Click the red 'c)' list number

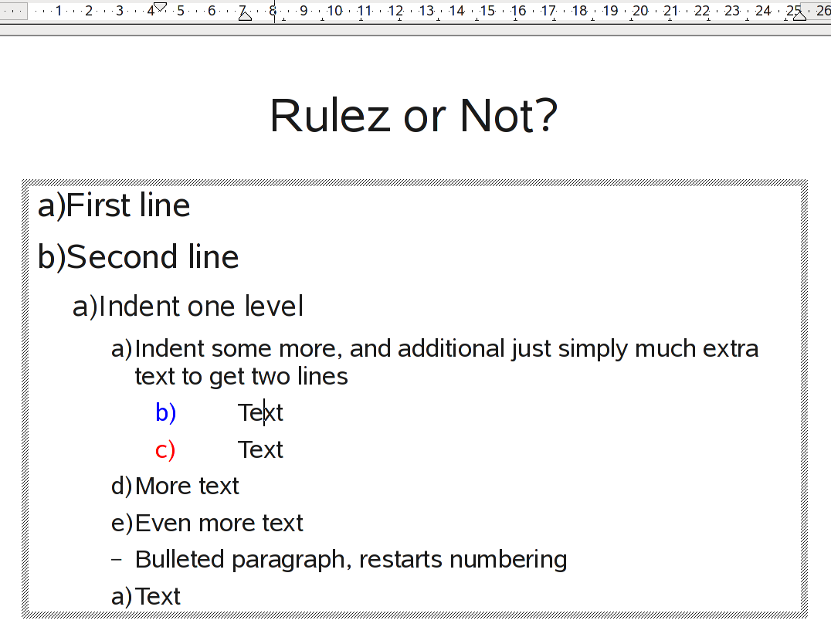click(x=165, y=450)
